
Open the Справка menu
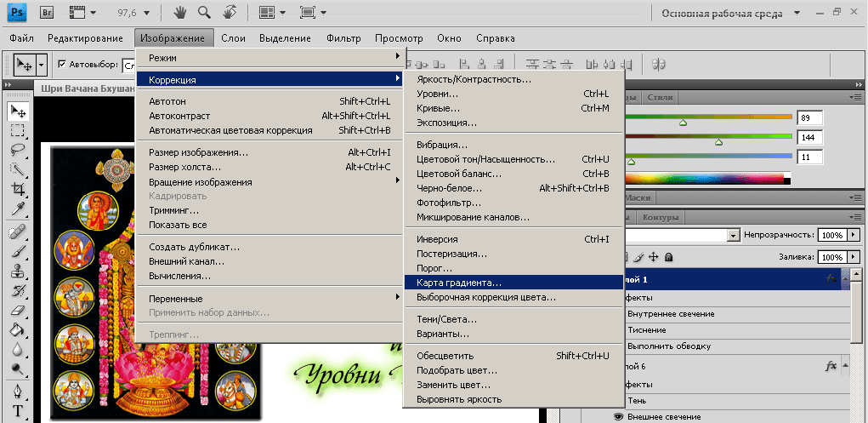[x=496, y=38]
